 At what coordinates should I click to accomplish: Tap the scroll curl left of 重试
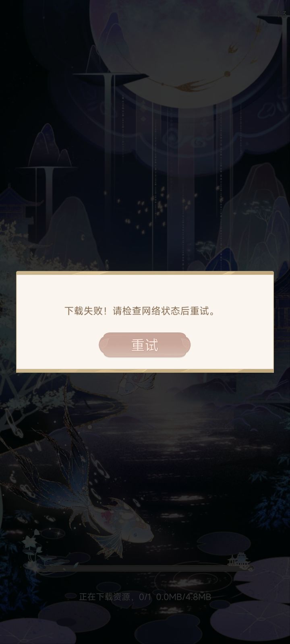coord(106,345)
